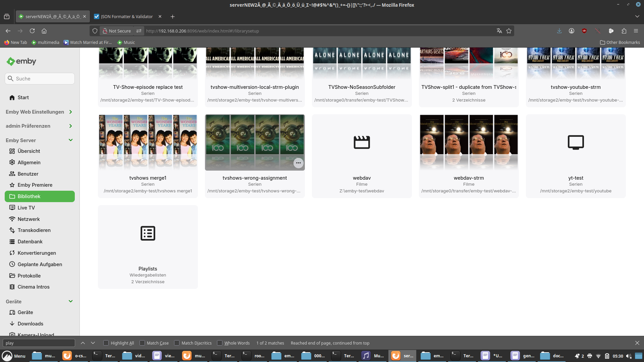
Task: Reload the current page
Action: coord(32,31)
